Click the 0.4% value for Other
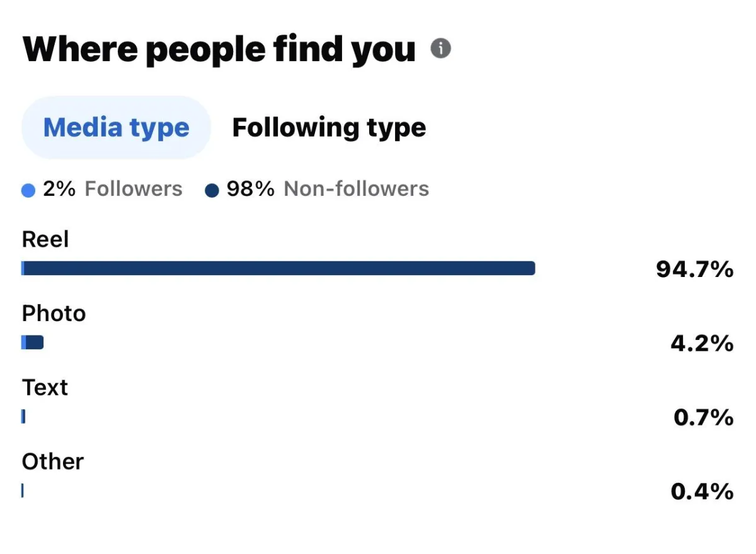The width and height of the screenshot is (756, 554). [x=702, y=491]
